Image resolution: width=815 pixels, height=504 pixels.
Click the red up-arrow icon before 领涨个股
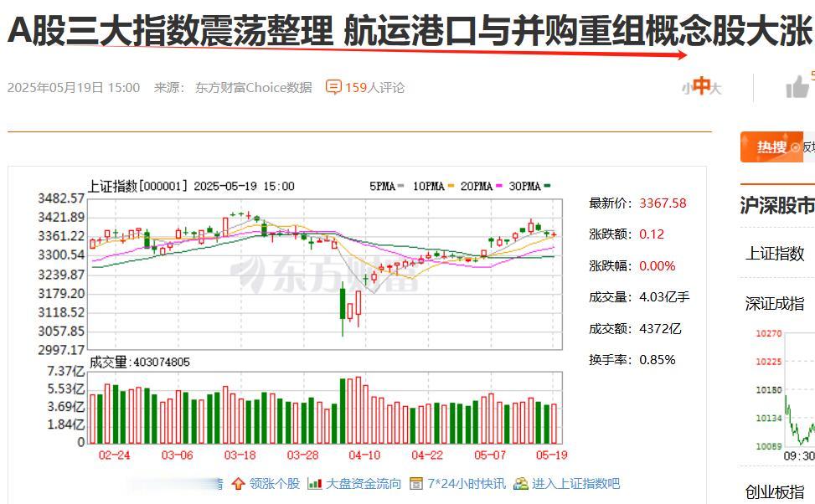238,484
